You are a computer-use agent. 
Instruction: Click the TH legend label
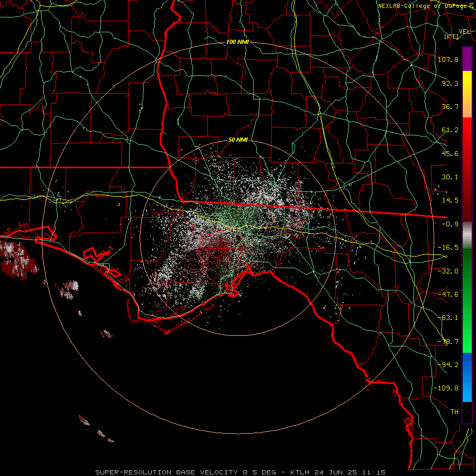[x=454, y=412]
